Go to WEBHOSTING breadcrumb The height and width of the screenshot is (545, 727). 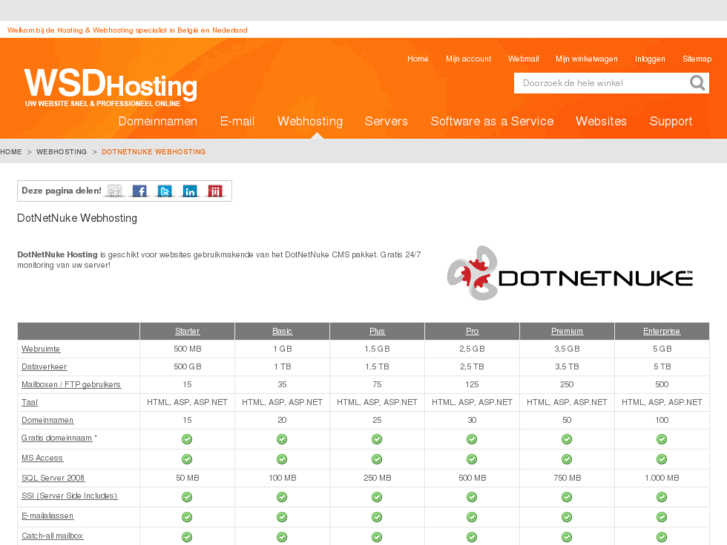(62, 152)
